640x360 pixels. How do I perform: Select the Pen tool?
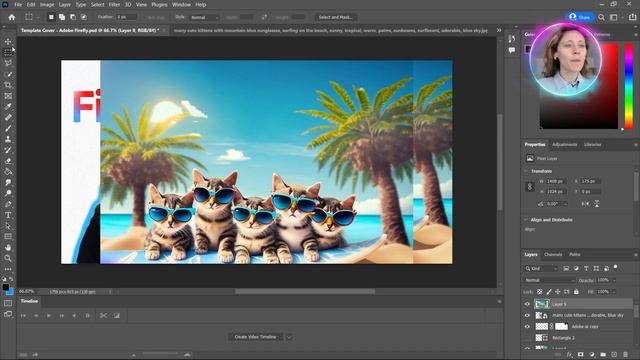tap(8, 204)
